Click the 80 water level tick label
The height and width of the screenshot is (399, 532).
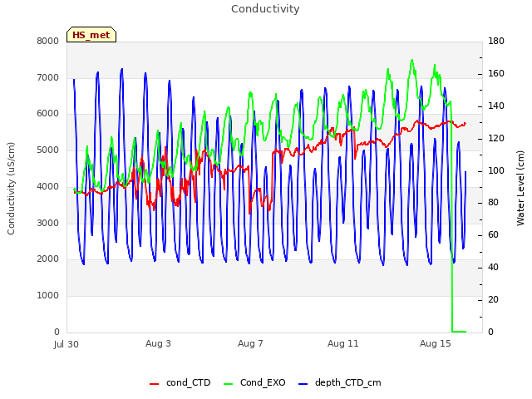coord(493,203)
